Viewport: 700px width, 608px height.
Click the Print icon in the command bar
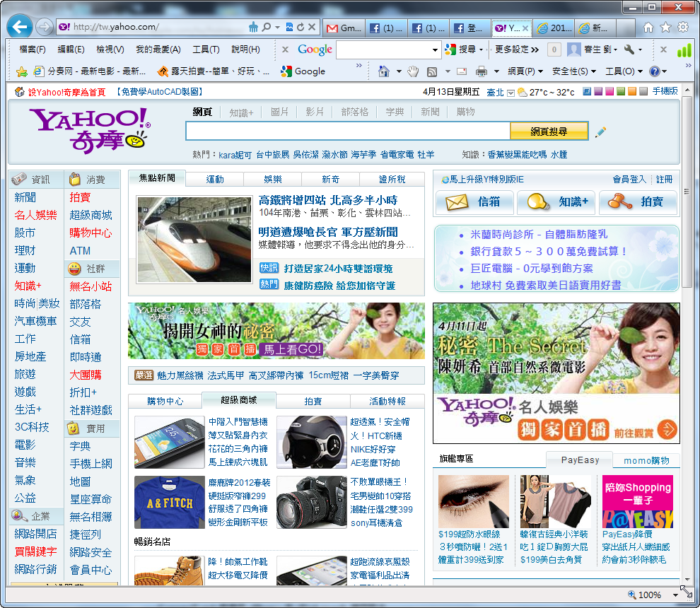(x=482, y=71)
